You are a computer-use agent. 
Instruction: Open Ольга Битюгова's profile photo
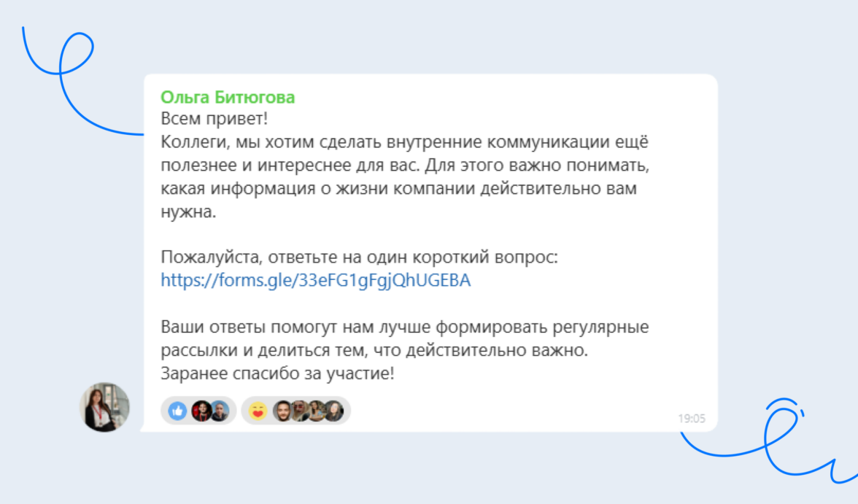[104, 407]
